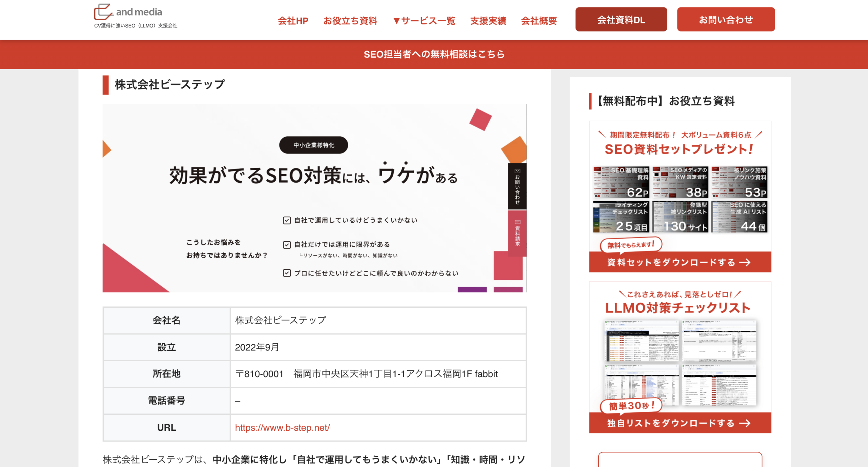The image size is (868, 467).
Task: Click the 登録型被リンクリスト 130サイト thumbnail
Action: [680, 217]
